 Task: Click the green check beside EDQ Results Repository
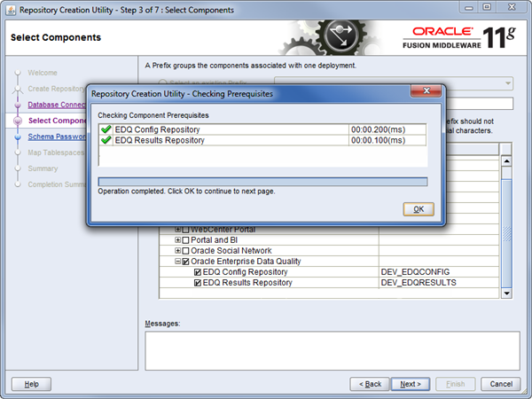106,140
